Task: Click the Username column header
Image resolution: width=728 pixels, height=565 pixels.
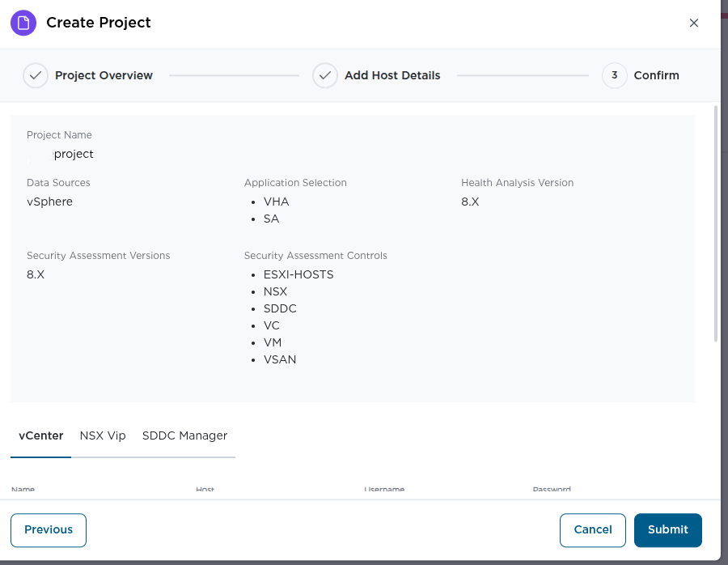Action: point(384,491)
